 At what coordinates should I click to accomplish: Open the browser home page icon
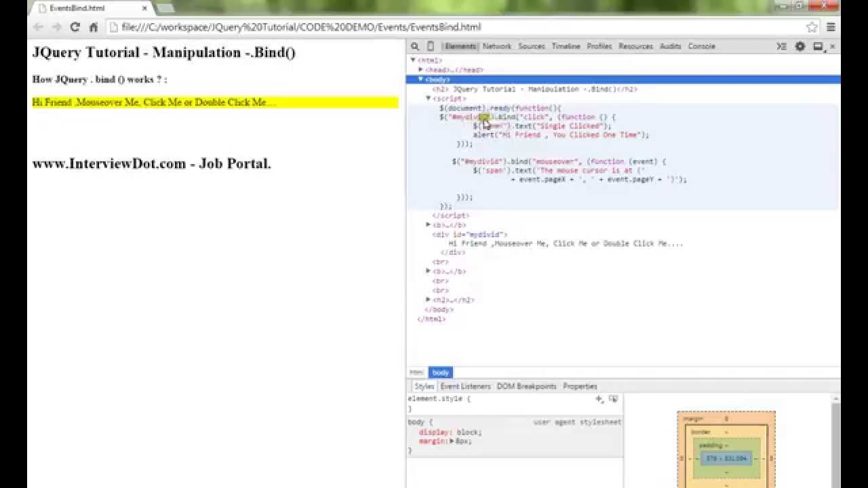coord(94,27)
